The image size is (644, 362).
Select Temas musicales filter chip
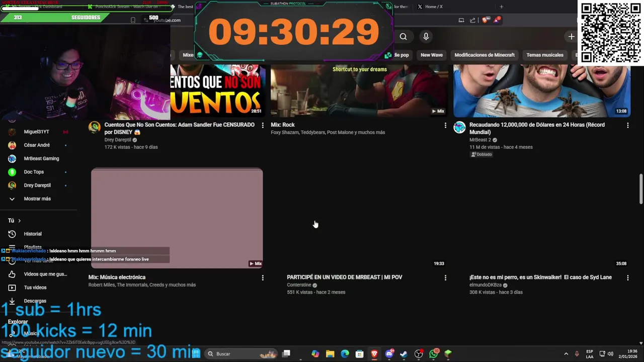tap(545, 55)
